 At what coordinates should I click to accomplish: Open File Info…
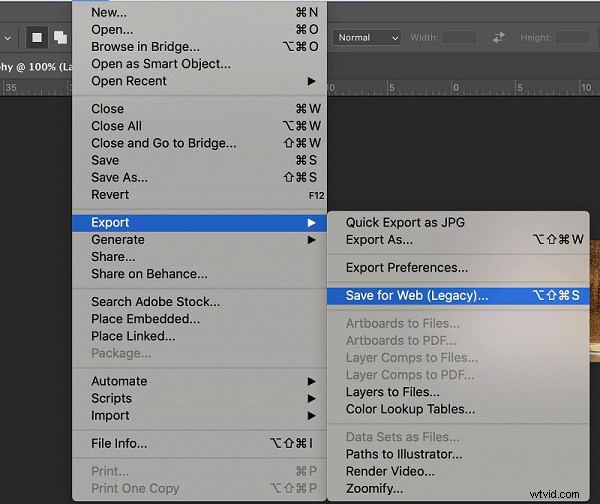119,443
